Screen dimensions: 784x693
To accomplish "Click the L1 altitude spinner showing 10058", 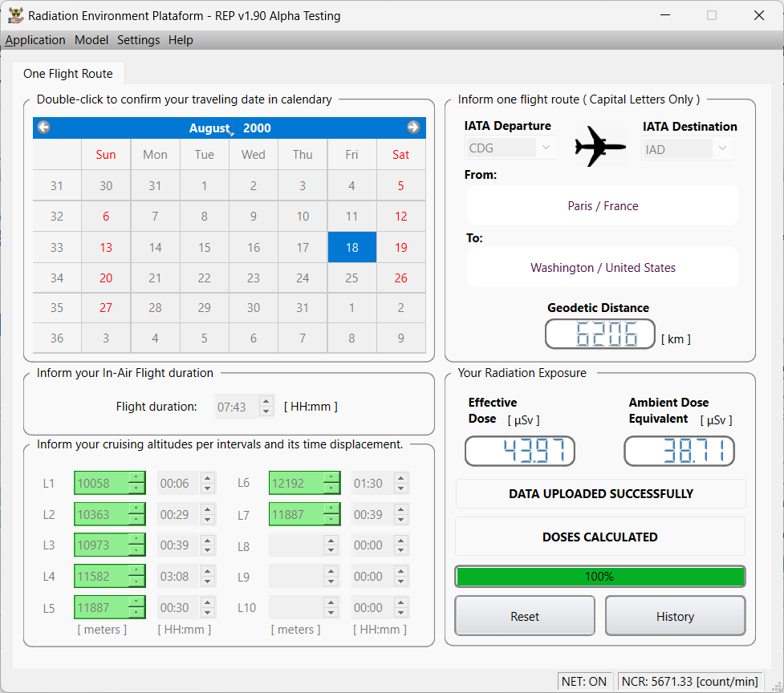I will point(102,483).
